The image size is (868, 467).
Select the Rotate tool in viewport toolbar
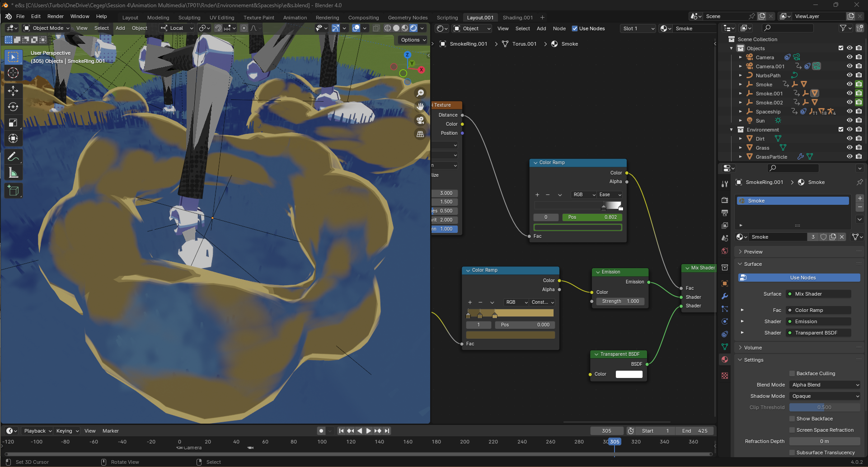click(13, 107)
